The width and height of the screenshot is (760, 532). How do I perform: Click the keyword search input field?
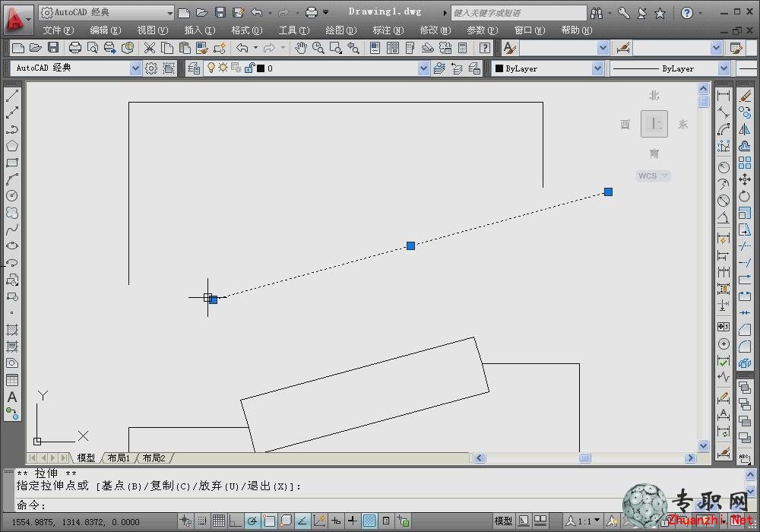click(x=518, y=13)
